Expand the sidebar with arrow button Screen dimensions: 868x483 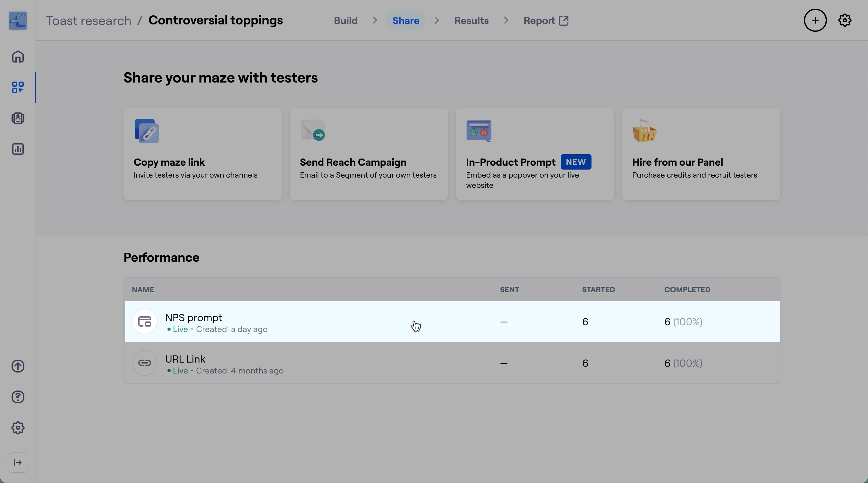point(18,462)
